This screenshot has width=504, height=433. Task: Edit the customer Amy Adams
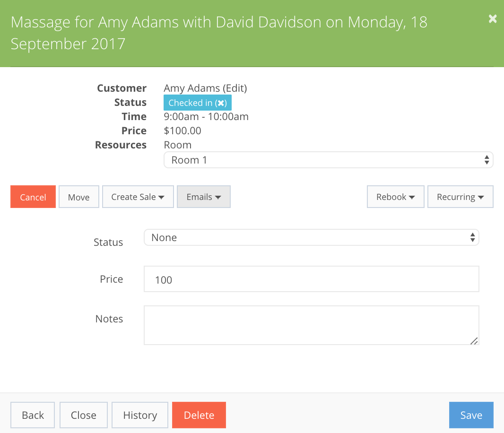click(235, 88)
